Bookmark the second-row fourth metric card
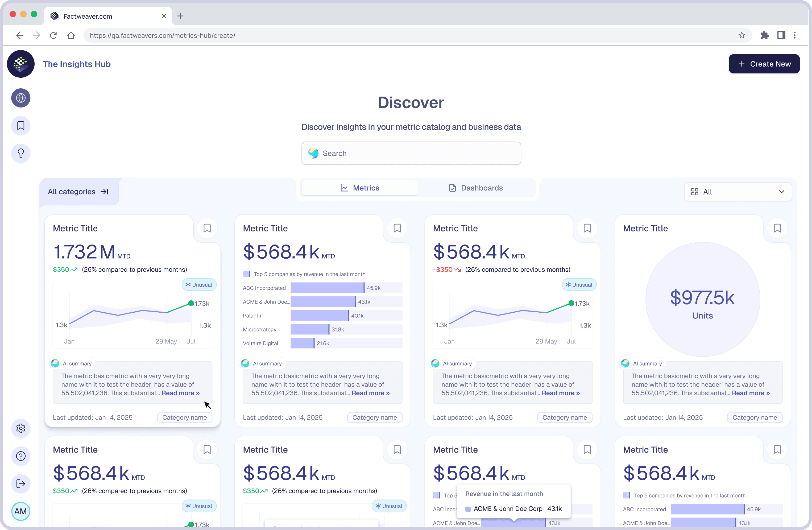This screenshot has width=812, height=530. (x=777, y=449)
